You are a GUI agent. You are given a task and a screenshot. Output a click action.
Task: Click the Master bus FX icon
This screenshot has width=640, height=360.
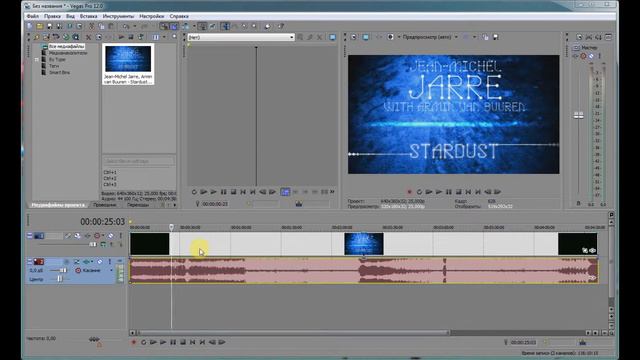(576, 56)
